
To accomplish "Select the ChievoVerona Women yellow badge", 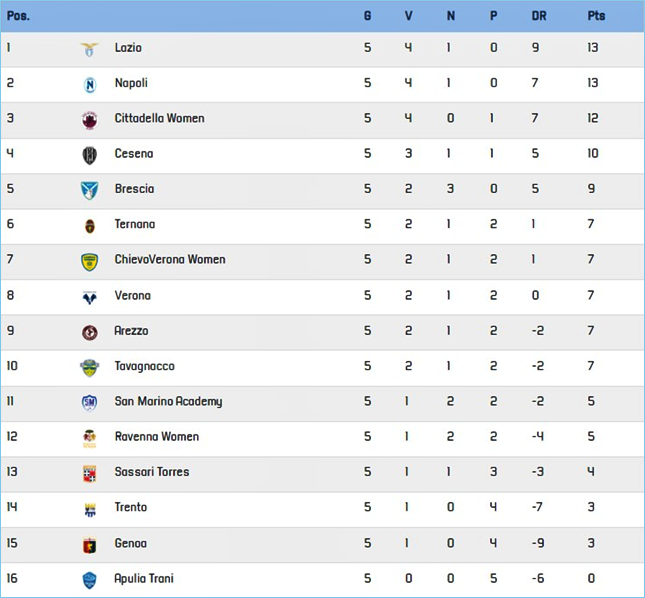I will (x=89, y=262).
